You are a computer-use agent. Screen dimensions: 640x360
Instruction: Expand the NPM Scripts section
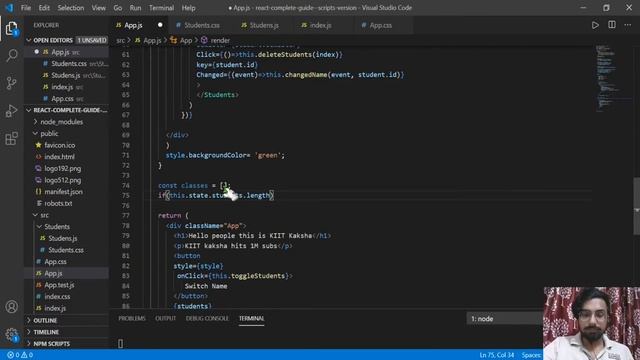(x=51, y=344)
